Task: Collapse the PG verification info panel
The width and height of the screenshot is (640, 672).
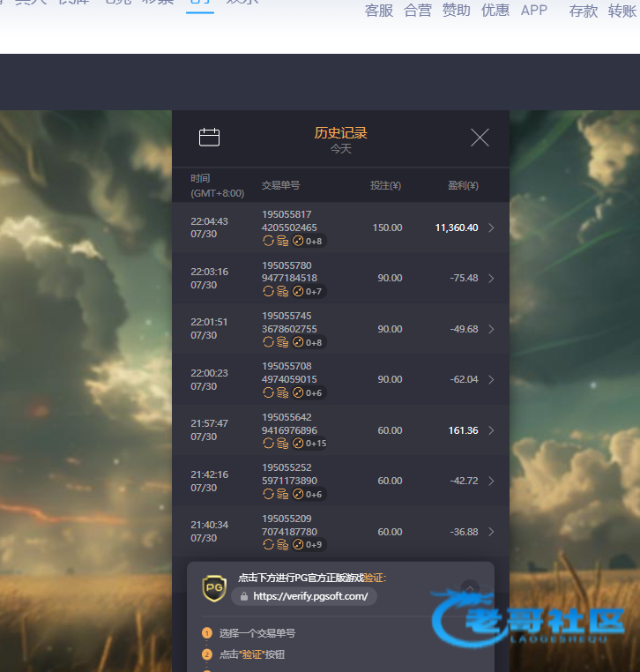Action: click(470, 587)
